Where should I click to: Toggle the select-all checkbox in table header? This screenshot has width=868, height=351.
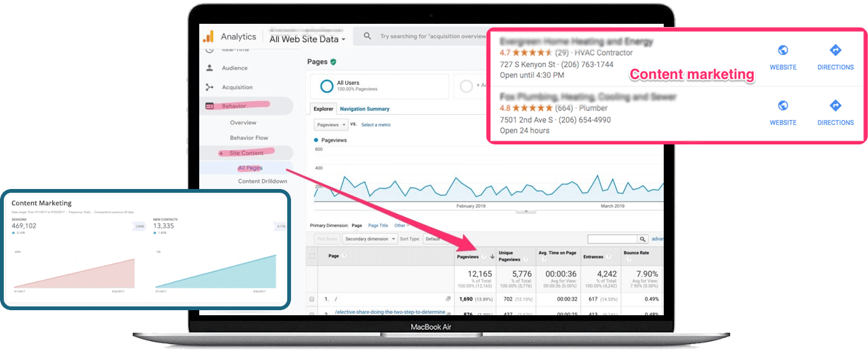(312, 256)
